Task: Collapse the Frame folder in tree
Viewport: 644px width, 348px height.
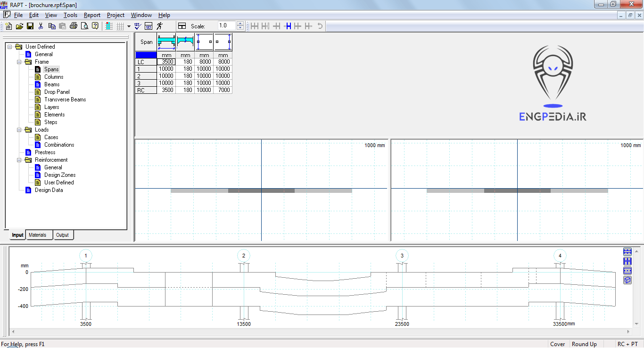Action: (x=19, y=62)
